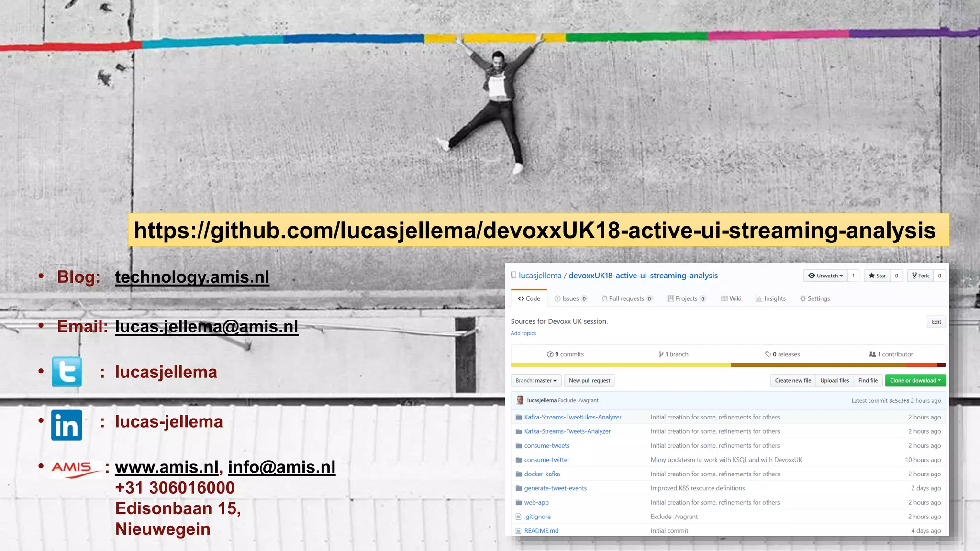This screenshot has height=551, width=980.
Task: Click Create new file button
Action: [x=793, y=381]
